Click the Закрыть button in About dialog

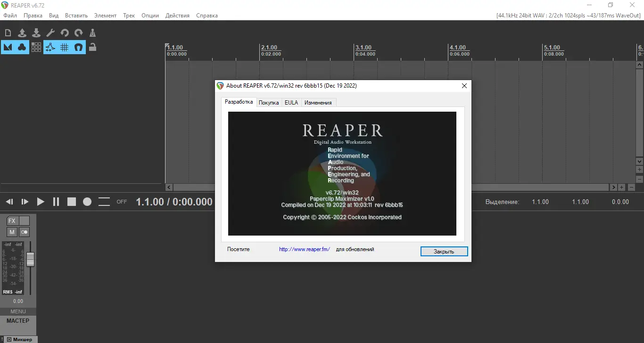(x=444, y=252)
